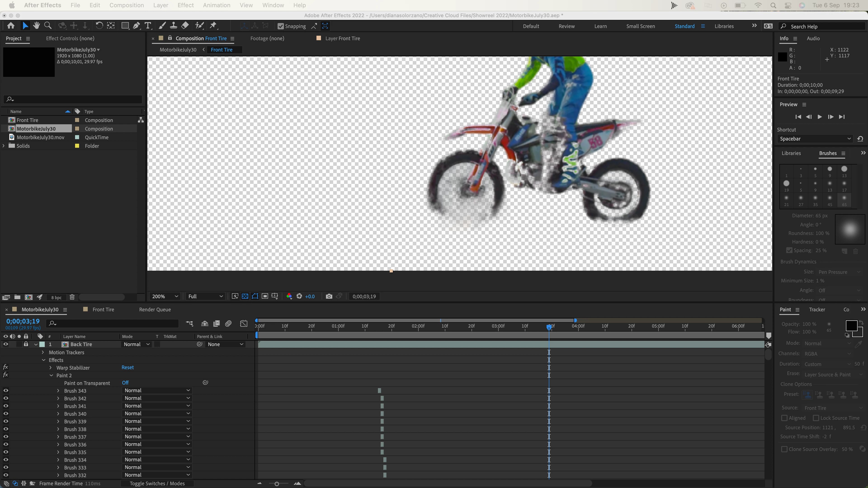This screenshot has height=488, width=868.
Task: Select the Type tool
Action: [x=148, y=26]
